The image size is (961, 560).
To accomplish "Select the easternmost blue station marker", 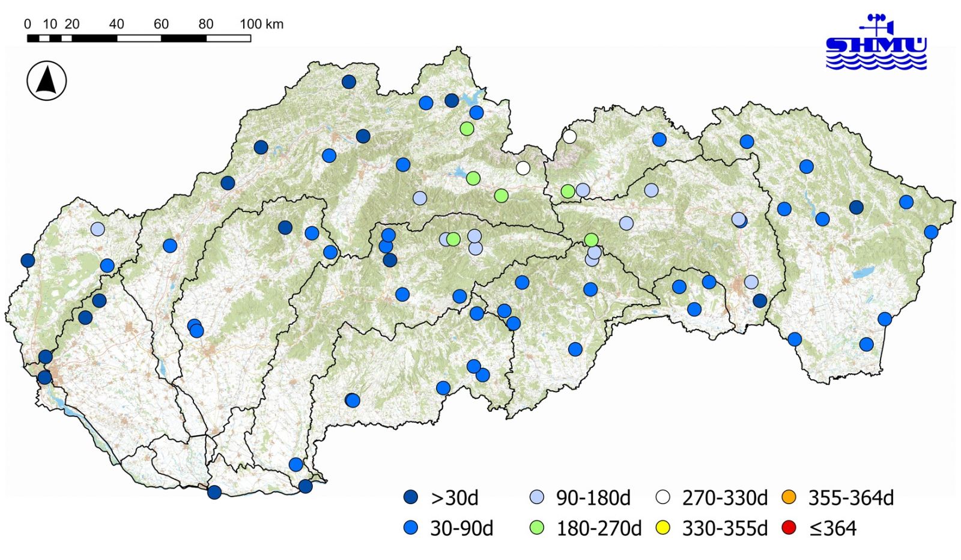I will [931, 232].
